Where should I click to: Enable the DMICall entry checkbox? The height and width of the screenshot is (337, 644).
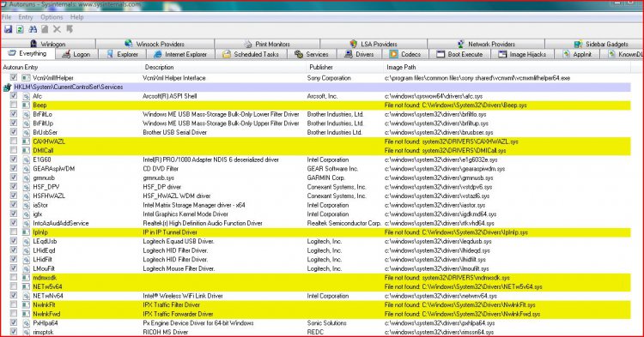coord(14,150)
